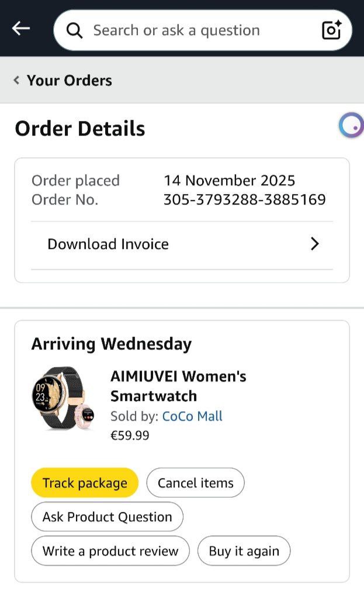
Task: Click the Download Invoice right chevron
Action: point(315,244)
